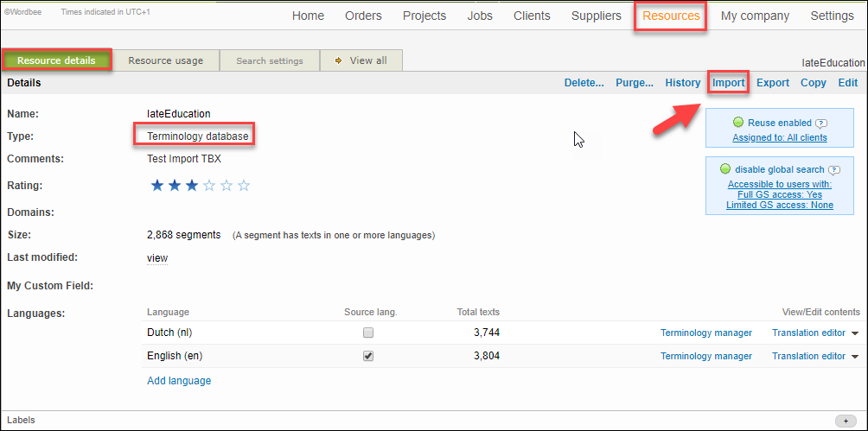Screen dimensions: 868x431
Task: Switch to the Resource usage tab
Action: coord(165,61)
